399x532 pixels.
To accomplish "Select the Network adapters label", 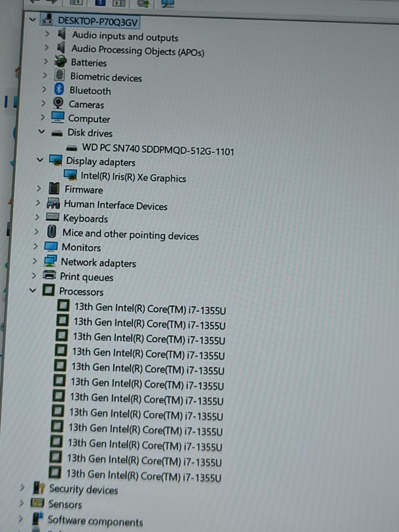I will pyautogui.click(x=99, y=263).
